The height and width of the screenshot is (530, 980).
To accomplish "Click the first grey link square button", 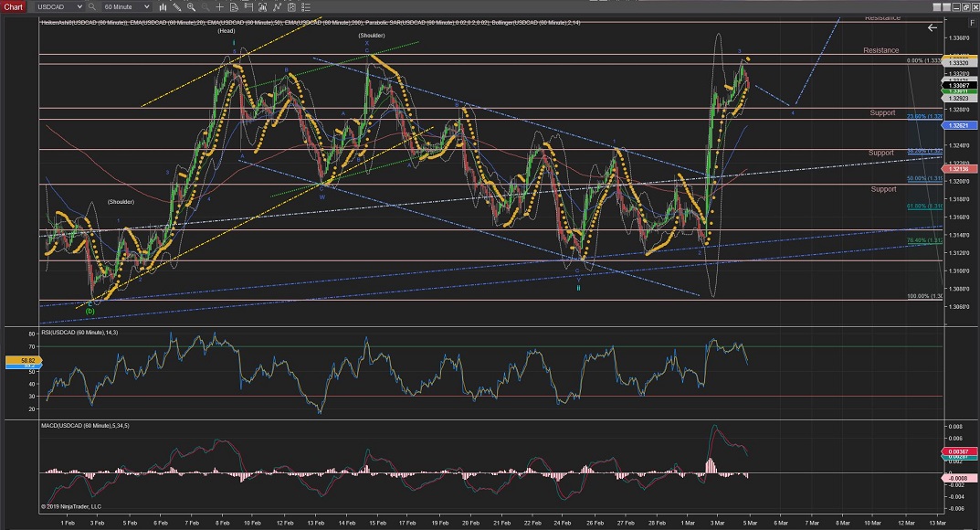I will tap(937, 7).
